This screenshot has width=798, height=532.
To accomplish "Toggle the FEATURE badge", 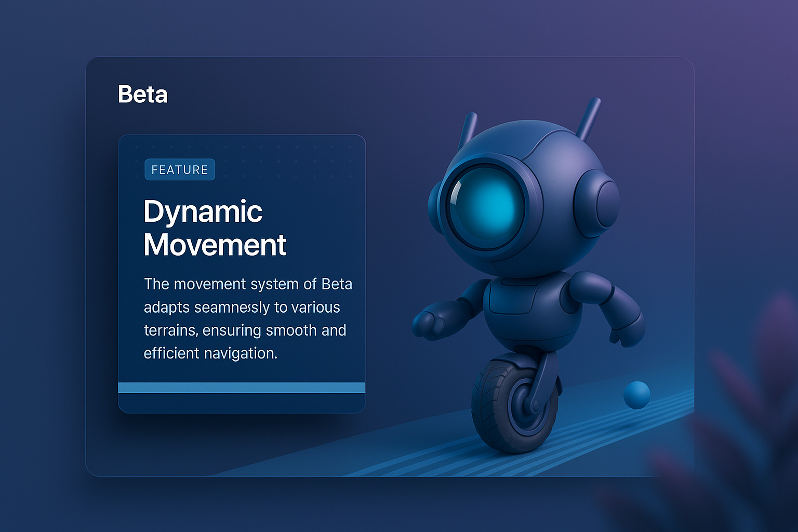I will tap(180, 169).
